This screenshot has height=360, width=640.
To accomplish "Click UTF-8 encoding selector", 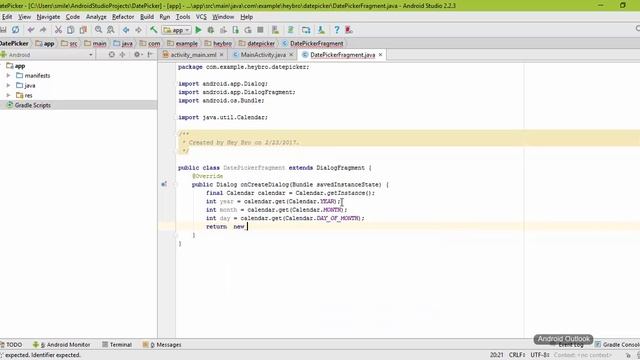I will pos(540,355).
